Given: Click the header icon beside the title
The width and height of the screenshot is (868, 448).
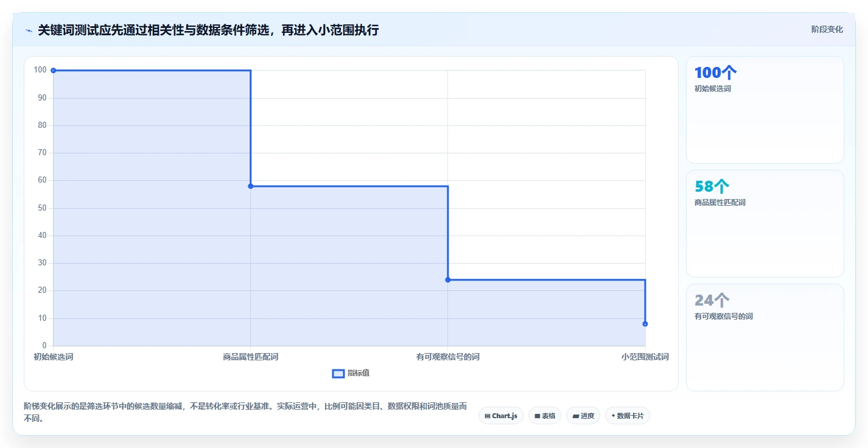Looking at the screenshot, I should [29, 30].
